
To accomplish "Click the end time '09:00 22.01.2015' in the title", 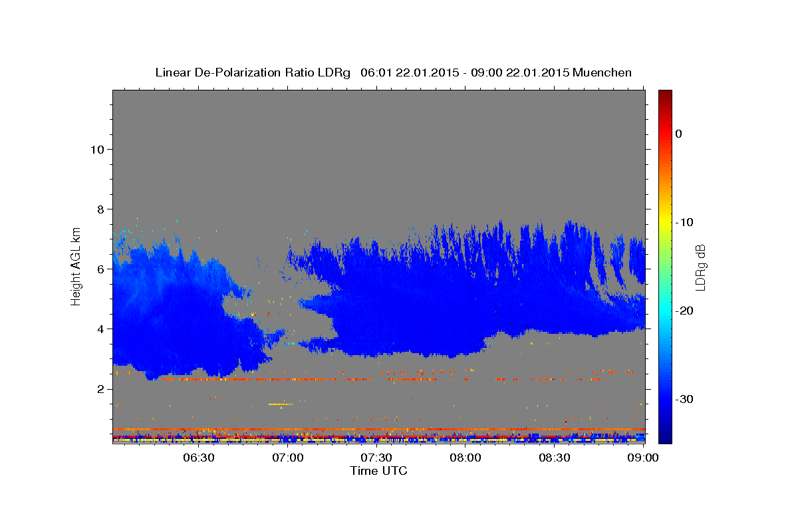I will coord(520,72).
